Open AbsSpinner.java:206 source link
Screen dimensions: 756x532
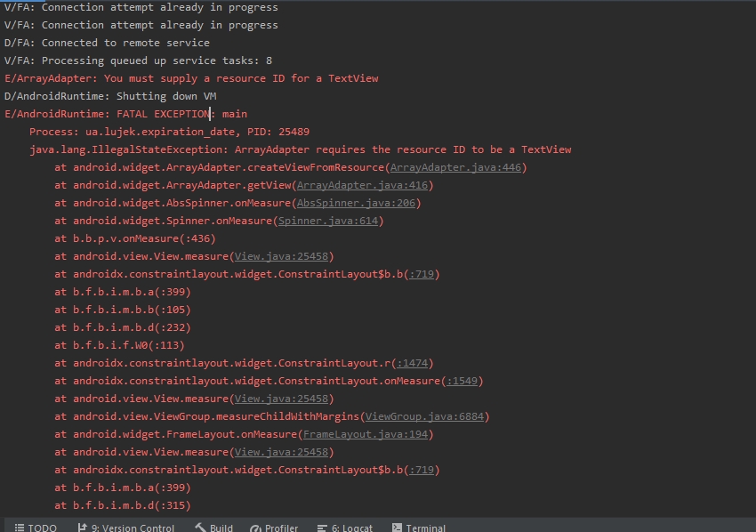tap(356, 203)
